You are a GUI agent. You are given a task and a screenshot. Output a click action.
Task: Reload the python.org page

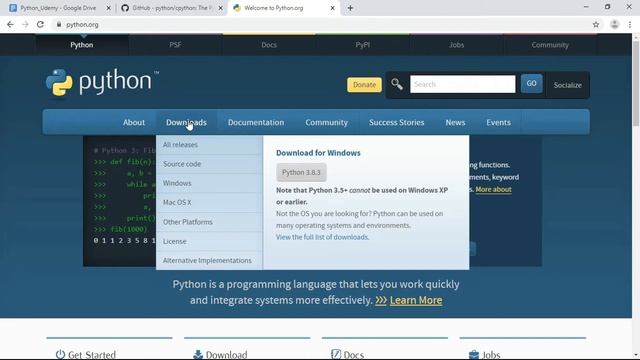[40, 24]
